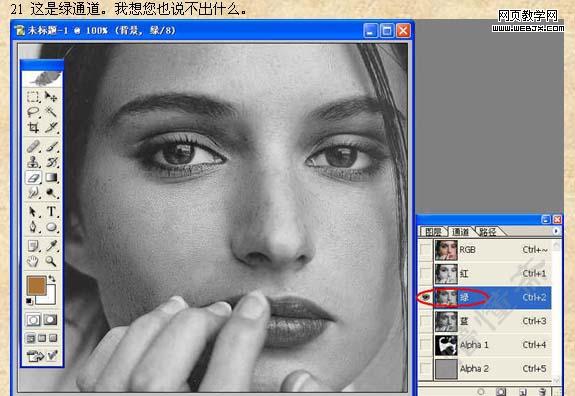Load channel as selection circle button
This screenshot has width=575, height=396.
[x=481, y=392]
